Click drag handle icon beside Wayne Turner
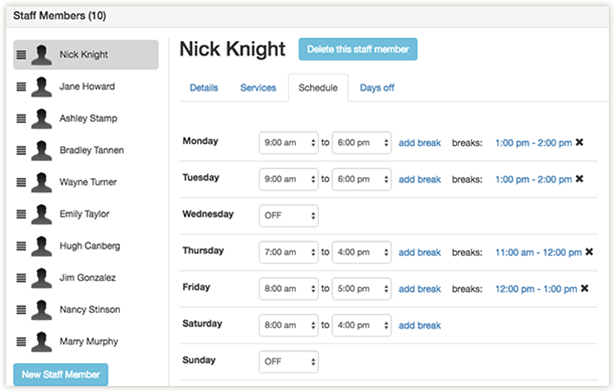Viewport: 615px width, 392px height. 21,182
